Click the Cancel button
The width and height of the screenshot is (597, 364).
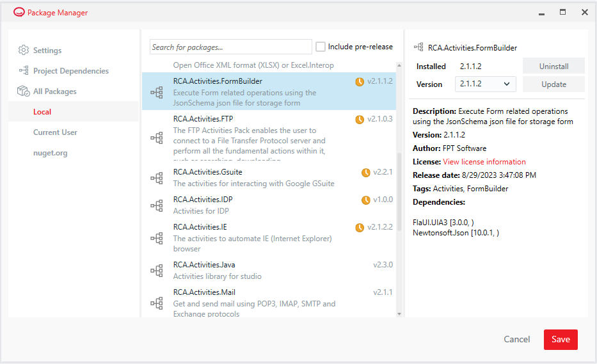516,339
